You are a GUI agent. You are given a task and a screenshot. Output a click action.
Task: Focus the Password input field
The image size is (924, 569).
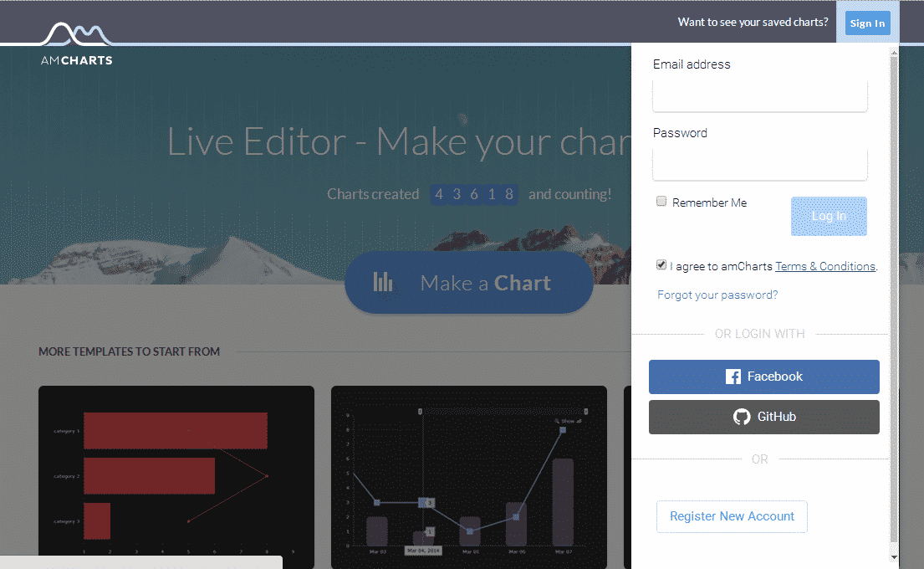point(759,165)
